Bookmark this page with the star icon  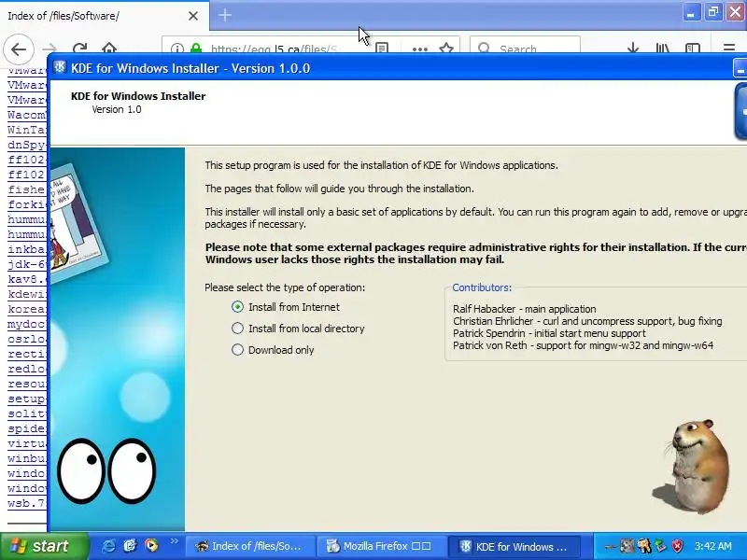[x=446, y=49]
